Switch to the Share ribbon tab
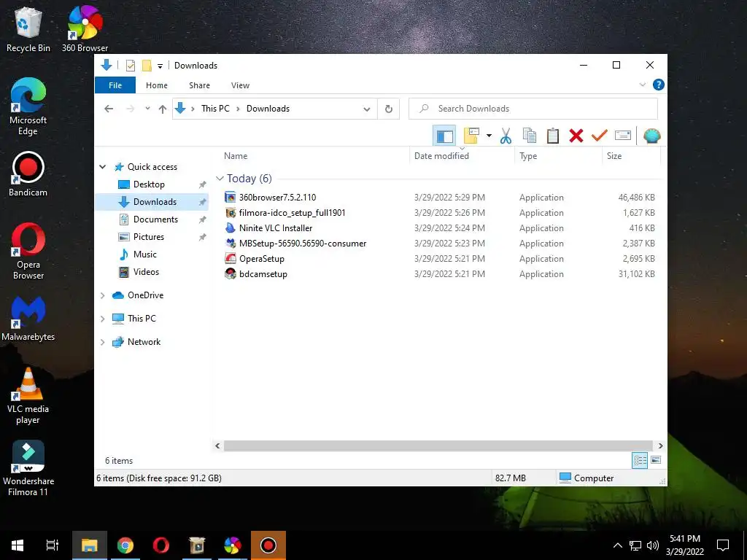The width and height of the screenshot is (747, 560). point(199,85)
